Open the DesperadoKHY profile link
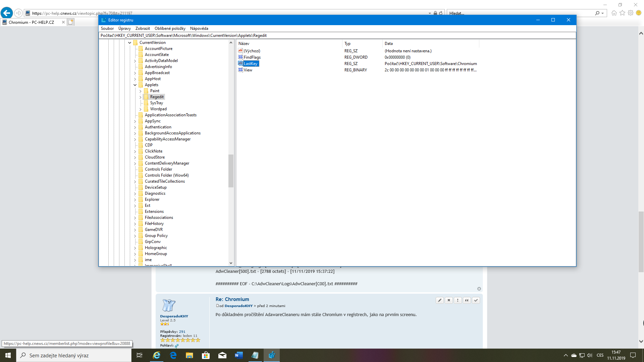This screenshot has width=644, height=362. pos(174,316)
